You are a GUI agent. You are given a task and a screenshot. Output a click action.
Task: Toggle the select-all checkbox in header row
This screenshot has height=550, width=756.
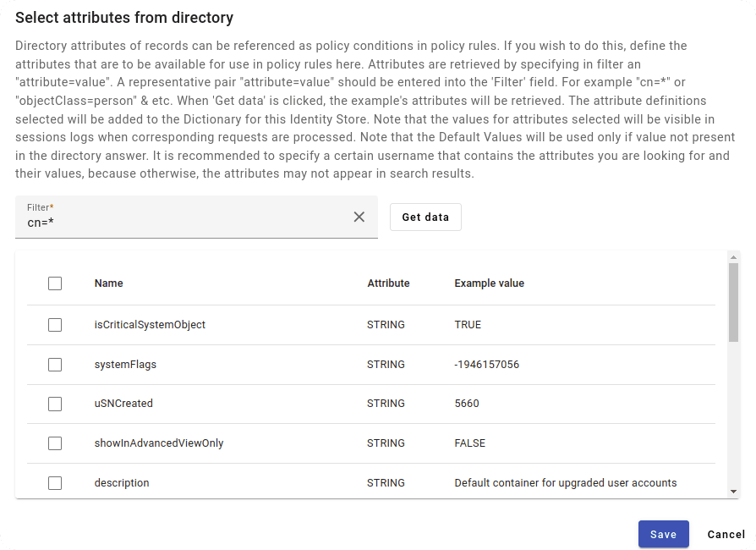click(55, 283)
